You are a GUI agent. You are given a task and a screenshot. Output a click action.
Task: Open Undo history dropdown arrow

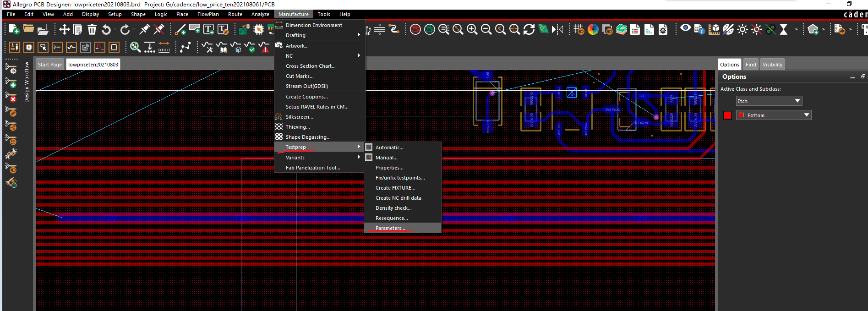click(x=116, y=30)
